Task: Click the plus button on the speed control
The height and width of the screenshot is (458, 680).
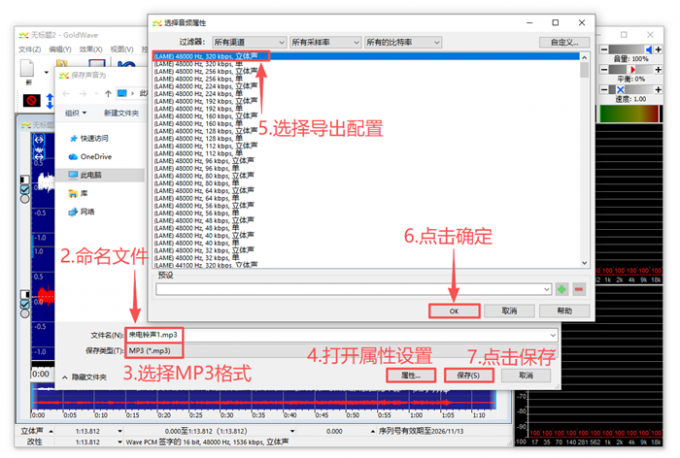Action: pyautogui.click(x=658, y=89)
